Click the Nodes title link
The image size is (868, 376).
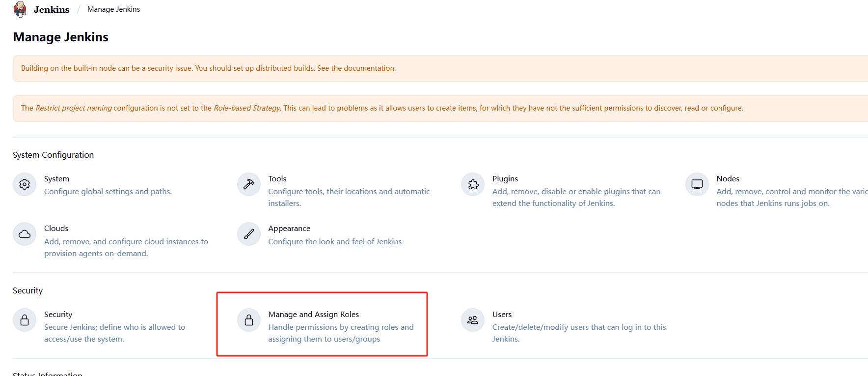728,179
